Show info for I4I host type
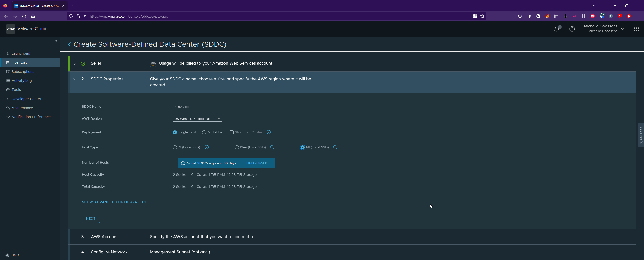This screenshot has height=260, width=644. tap(335, 147)
